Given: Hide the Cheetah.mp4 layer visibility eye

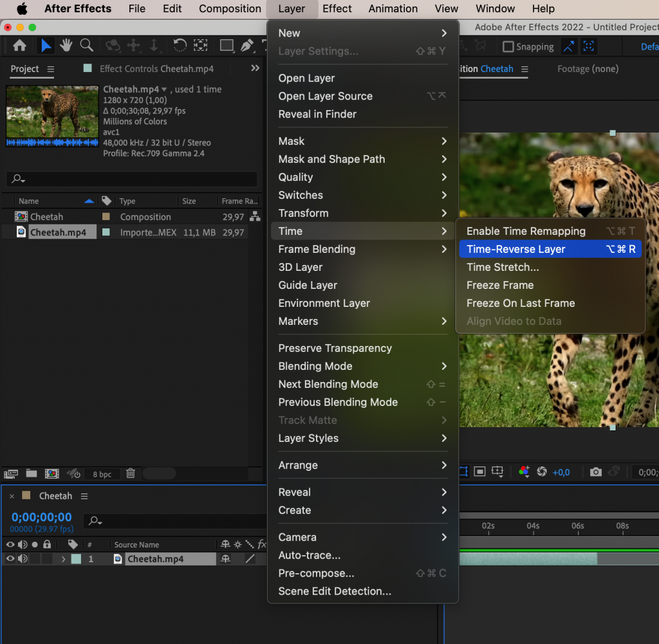Looking at the screenshot, I should point(10,558).
